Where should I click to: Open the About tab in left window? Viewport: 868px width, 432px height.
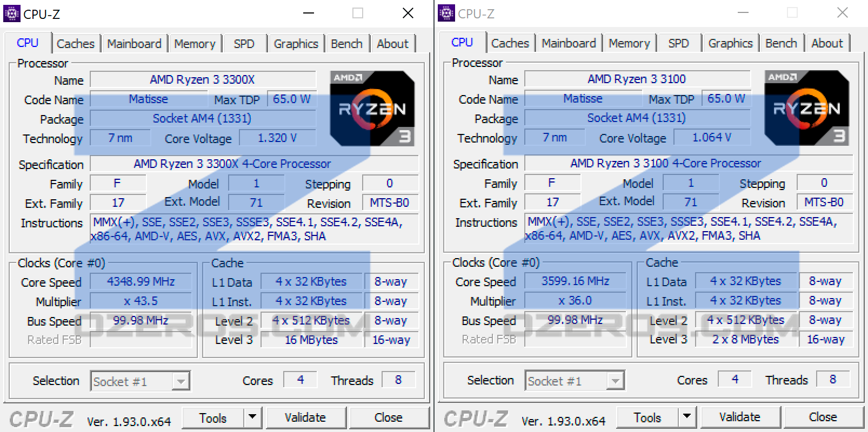click(393, 44)
